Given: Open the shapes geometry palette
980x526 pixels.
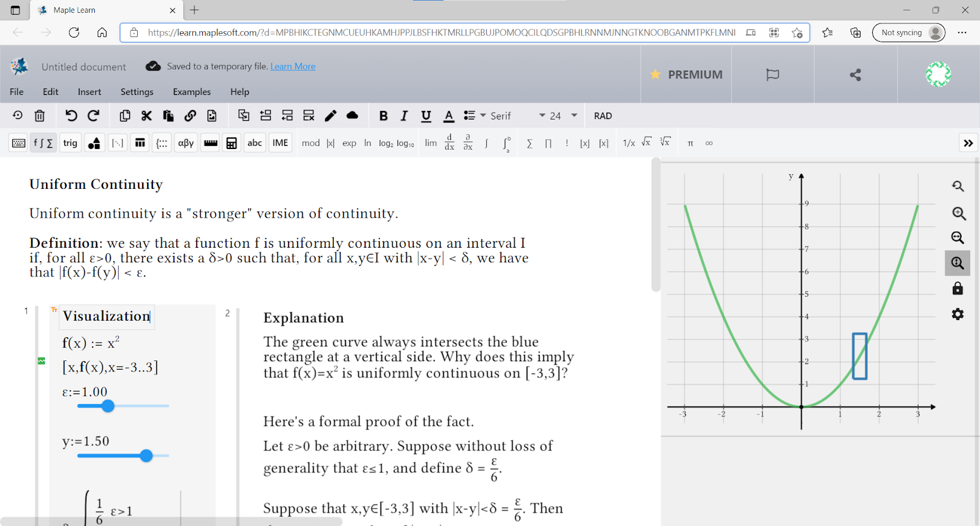Looking at the screenshot, I should tap(94, 143).
